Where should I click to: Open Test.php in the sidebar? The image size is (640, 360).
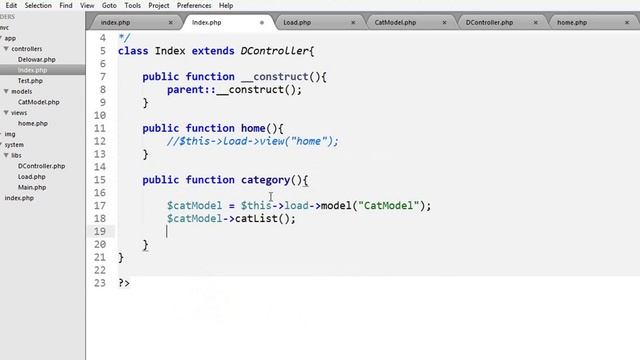[x=30, y=81]
